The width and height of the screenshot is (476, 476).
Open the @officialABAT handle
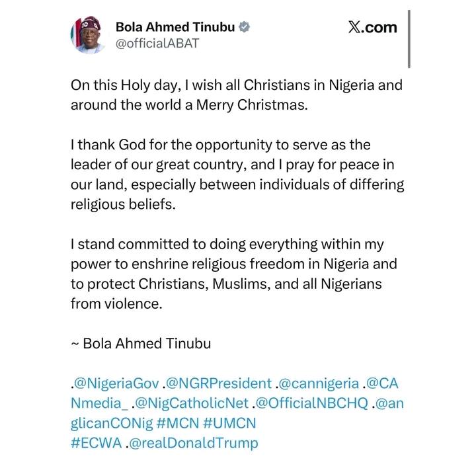157,44
